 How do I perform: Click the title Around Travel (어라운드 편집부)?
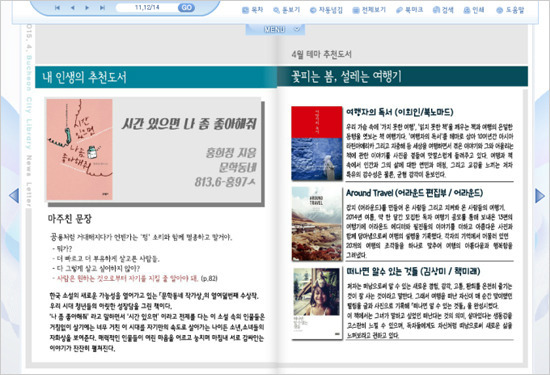click(414, 193)
